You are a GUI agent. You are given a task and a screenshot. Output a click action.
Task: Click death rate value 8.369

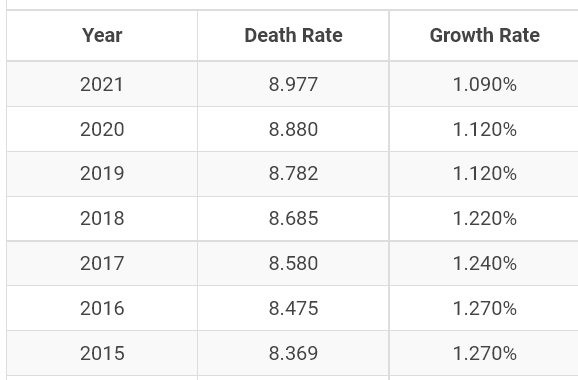coord(293,353)
